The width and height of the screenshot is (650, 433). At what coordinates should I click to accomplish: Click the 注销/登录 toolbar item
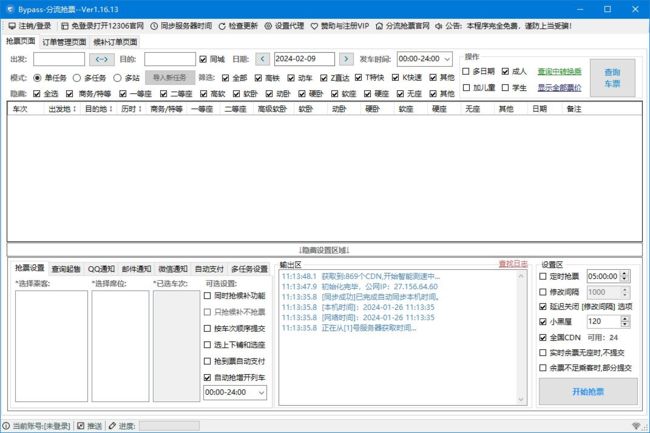coord(30,26)
